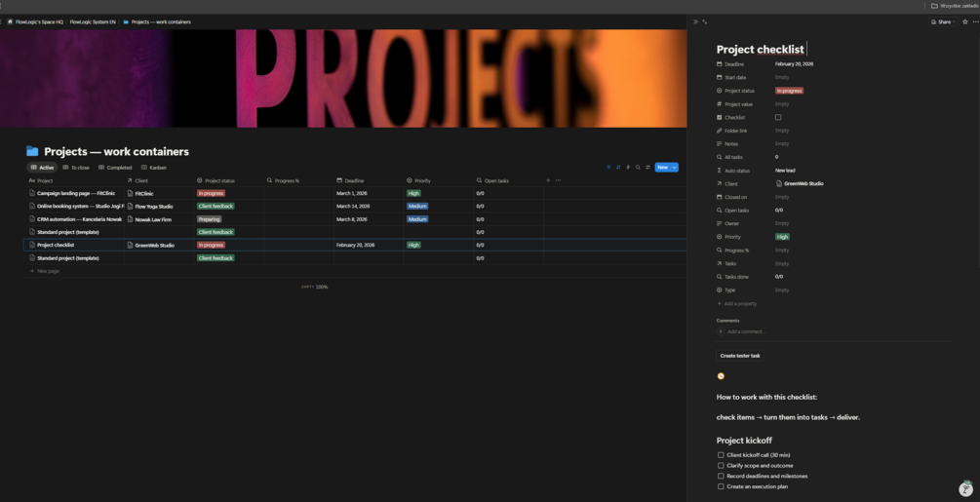
Task: Click the help avatar icon in the bottom corner
Action: tap(966, 489)
